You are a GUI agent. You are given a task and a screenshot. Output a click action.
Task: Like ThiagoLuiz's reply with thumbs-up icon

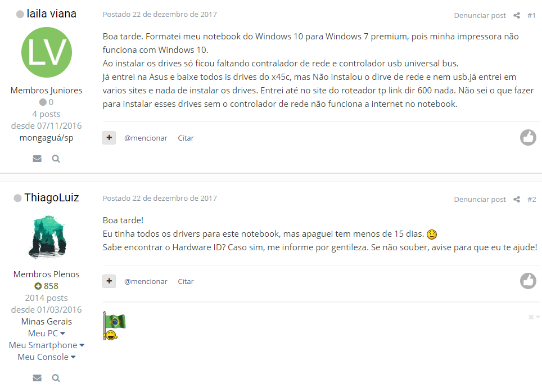[x=528, y=281]
